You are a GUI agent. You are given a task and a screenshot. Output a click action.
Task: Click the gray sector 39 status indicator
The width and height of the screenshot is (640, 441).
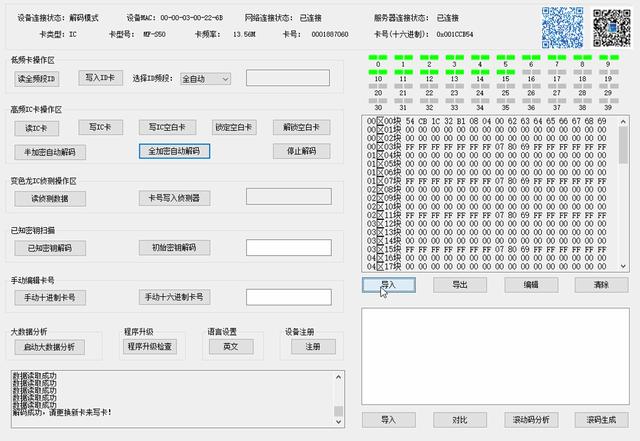click(x=608, y=100)
